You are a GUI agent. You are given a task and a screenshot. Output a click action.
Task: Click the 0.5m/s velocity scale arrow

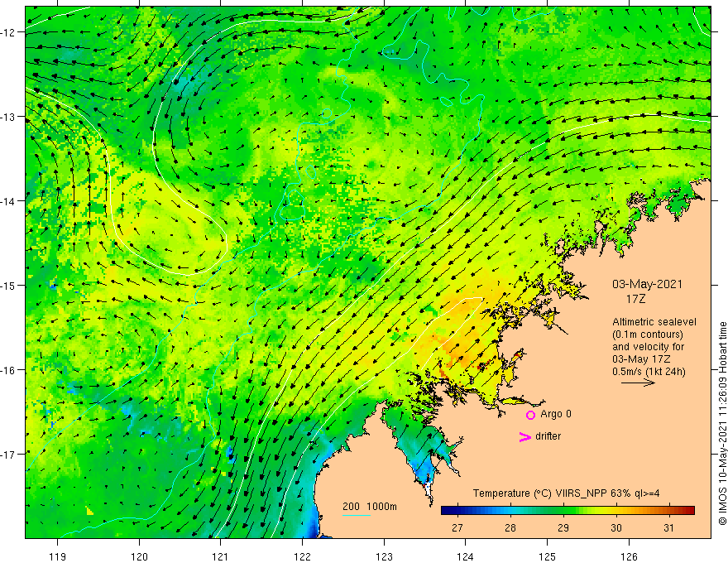[638, 383]
